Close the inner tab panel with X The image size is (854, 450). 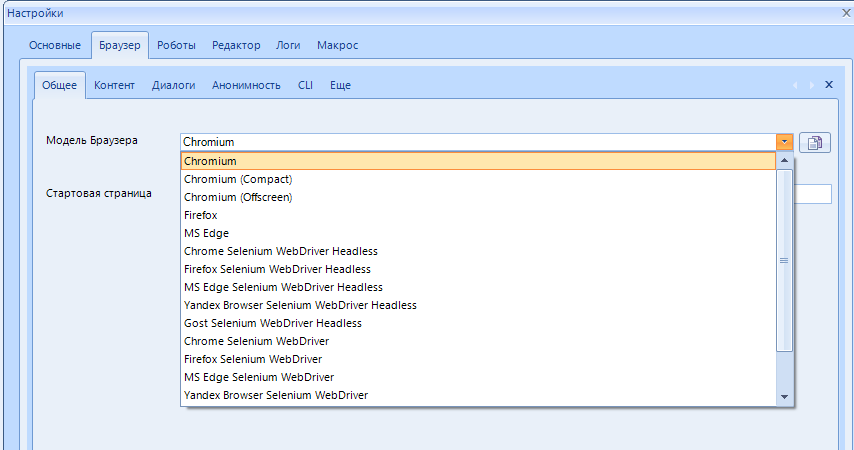pos(829,84)
